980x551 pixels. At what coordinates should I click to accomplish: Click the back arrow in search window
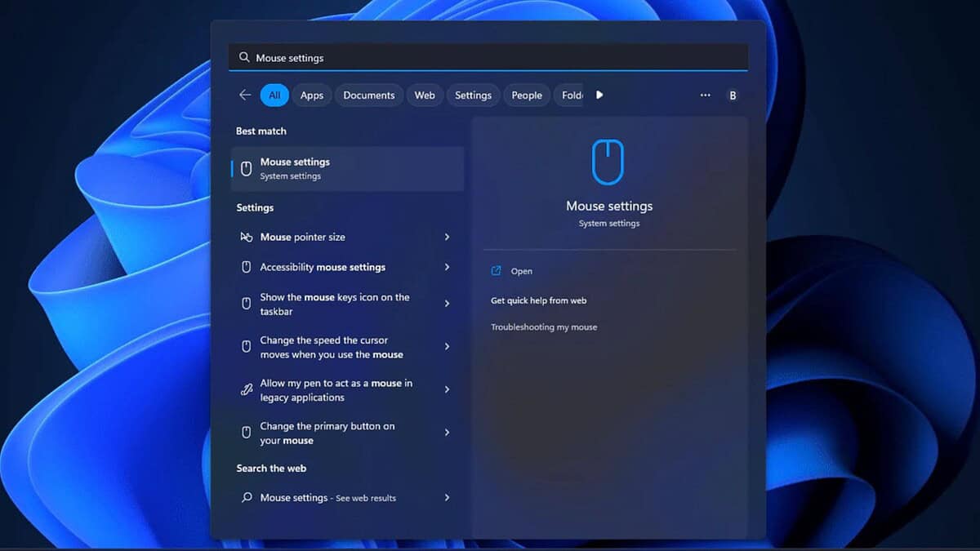click(x=244, y=95)
